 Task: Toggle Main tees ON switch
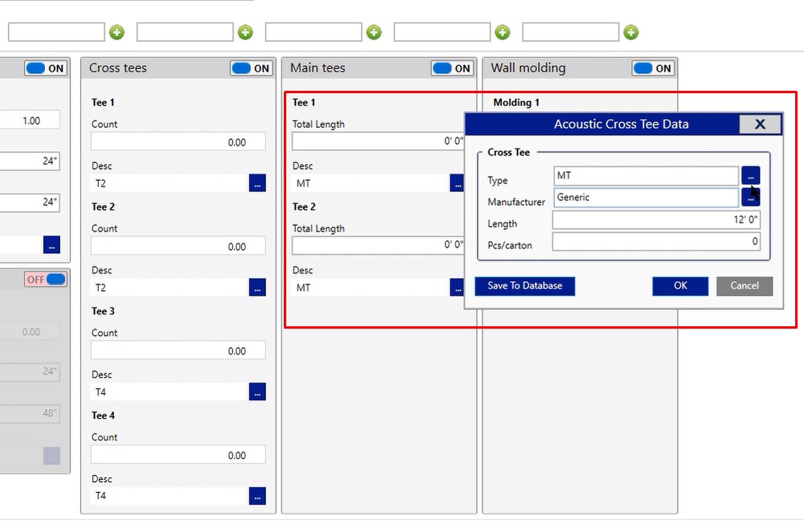pyautogui.click(x=453, y=68)
